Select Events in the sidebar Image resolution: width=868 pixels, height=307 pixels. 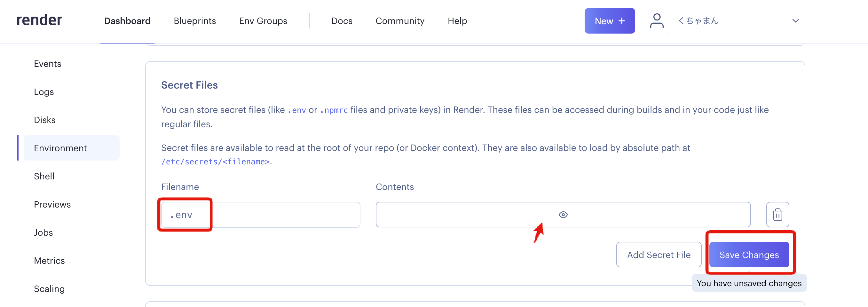(48, 64)
